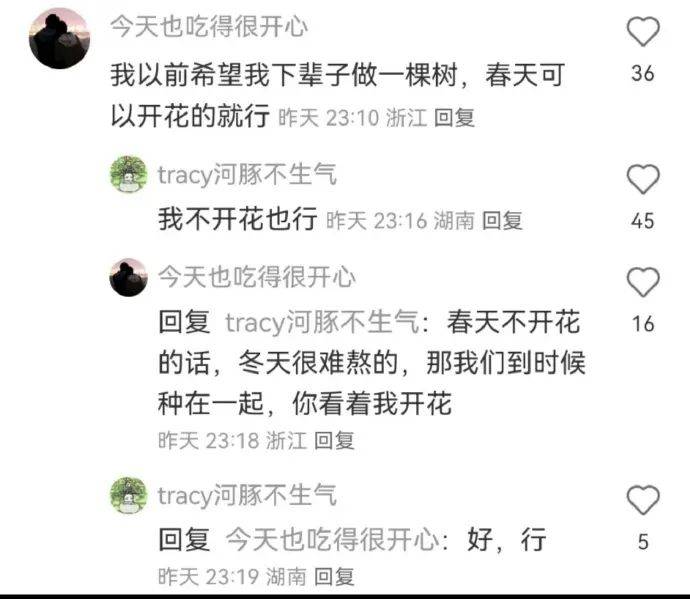Click 回复 beside 昨天 23:18 浙江
690x599 pixels.
(x=334, y=440)
